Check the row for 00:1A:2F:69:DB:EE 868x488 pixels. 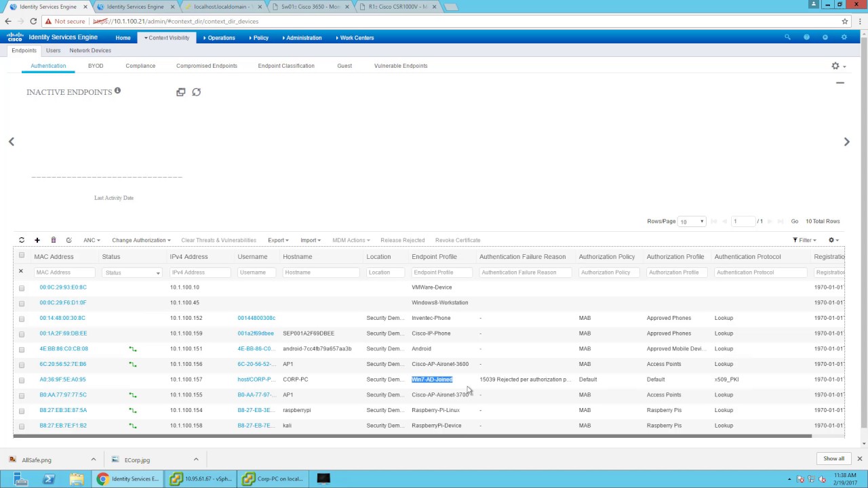[x=22, y=334]
